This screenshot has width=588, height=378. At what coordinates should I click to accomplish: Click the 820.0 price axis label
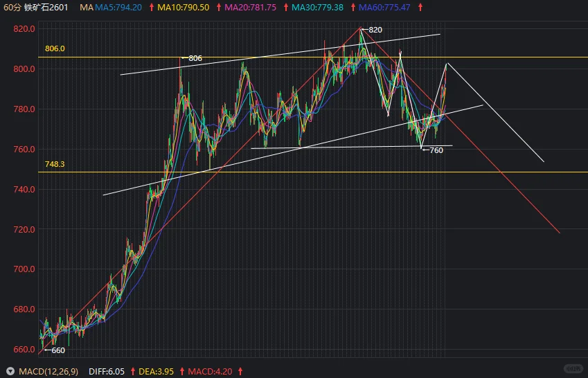[24, 29]
